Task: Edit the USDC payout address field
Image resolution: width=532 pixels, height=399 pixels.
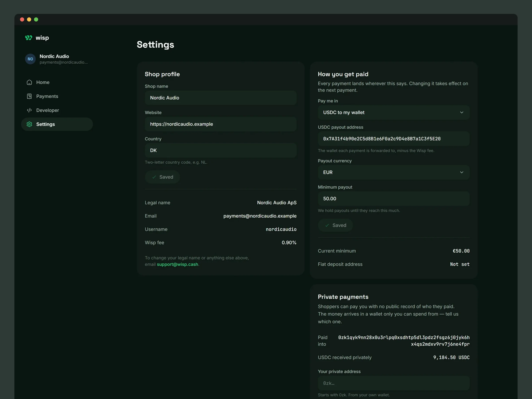Action: point(393,139)
